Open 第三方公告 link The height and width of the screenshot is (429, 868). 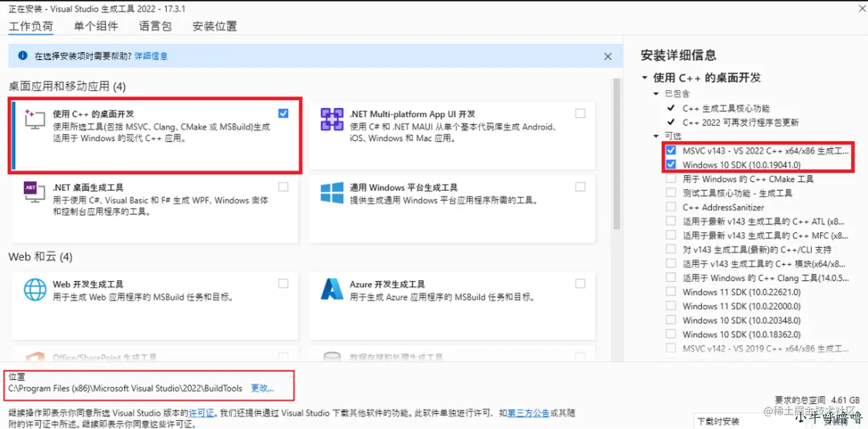click(529, 413)
